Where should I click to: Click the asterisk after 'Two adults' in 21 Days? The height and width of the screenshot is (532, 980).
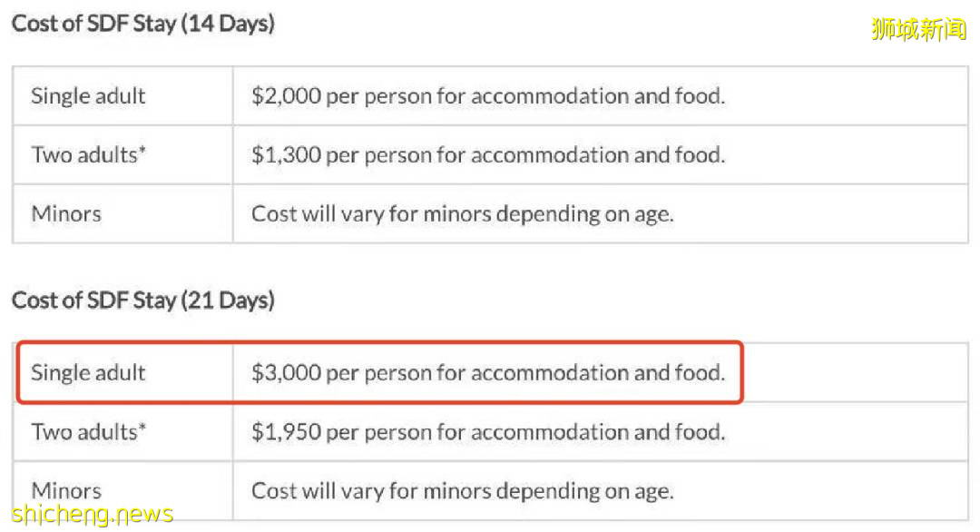point(142,427)
